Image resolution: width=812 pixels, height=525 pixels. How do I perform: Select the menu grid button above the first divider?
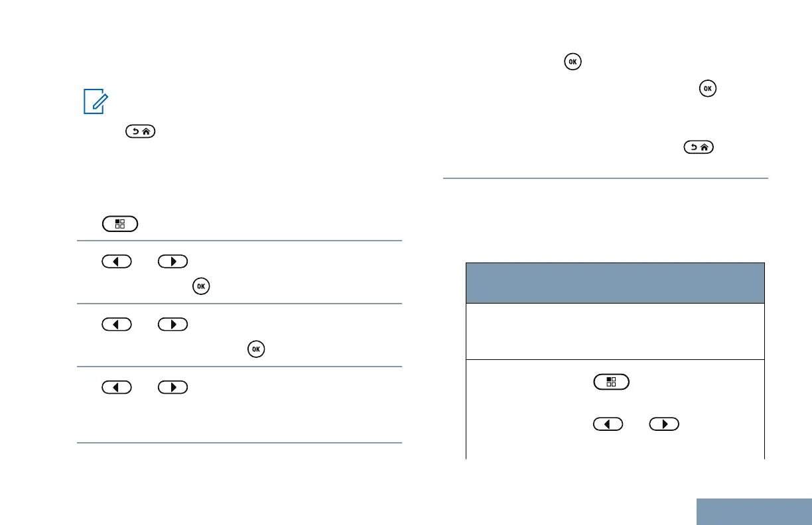point(119,223)
